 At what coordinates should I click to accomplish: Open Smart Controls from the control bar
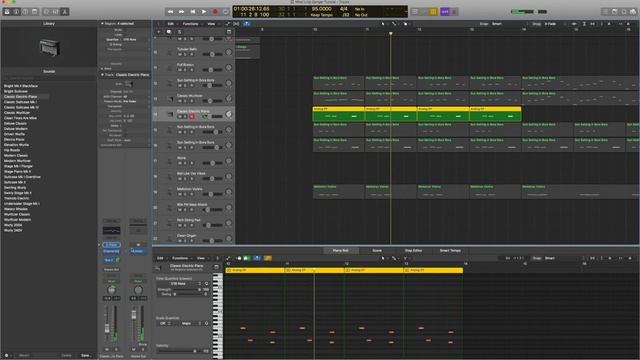[x=47, y=11]
